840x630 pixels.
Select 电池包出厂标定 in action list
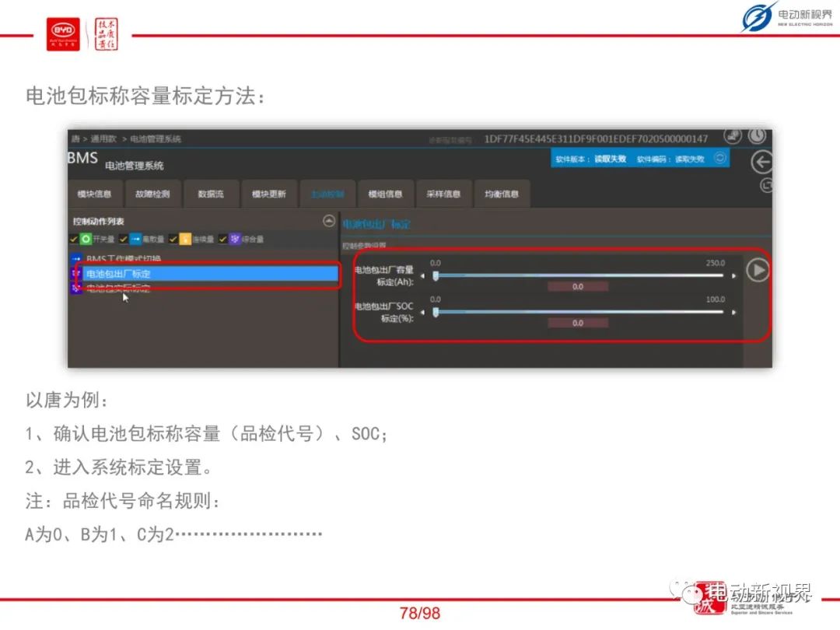coord(210,274)
